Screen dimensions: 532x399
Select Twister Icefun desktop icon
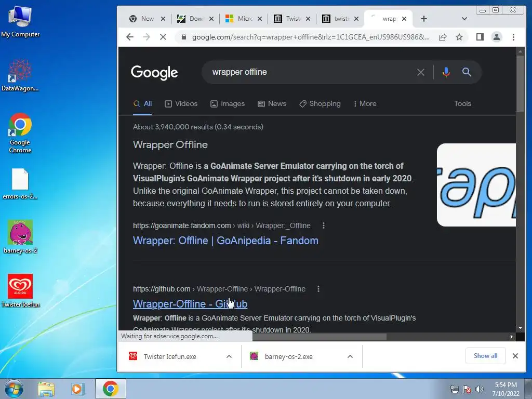20,291
